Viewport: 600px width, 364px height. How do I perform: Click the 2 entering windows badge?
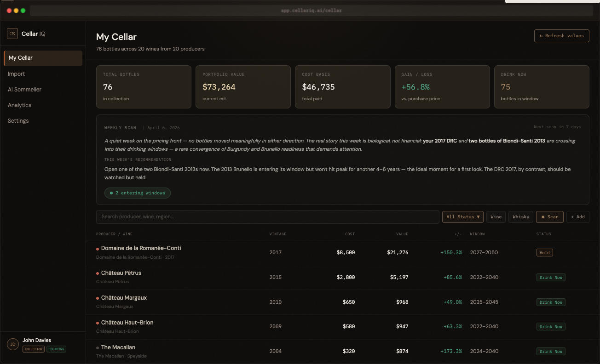[138, 193]
